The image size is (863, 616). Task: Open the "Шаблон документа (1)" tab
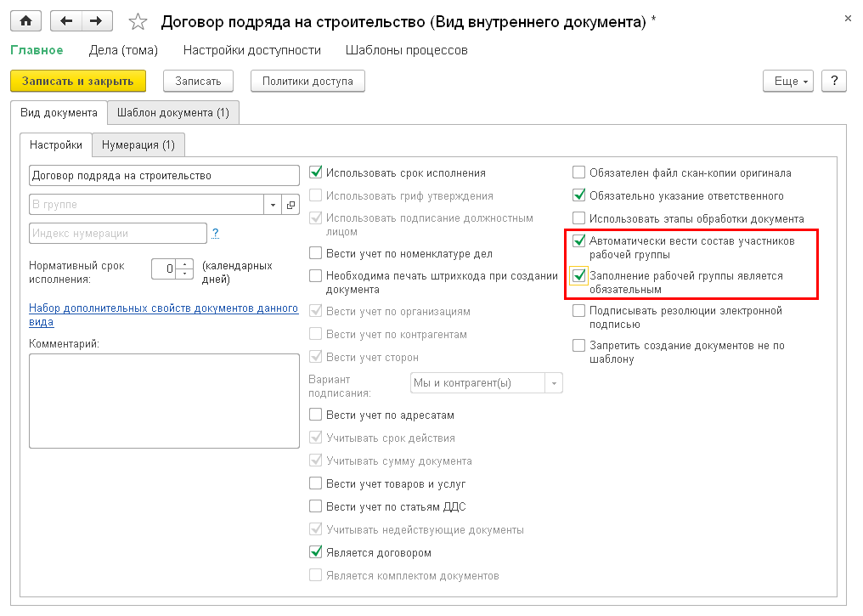tap(173, 112)
